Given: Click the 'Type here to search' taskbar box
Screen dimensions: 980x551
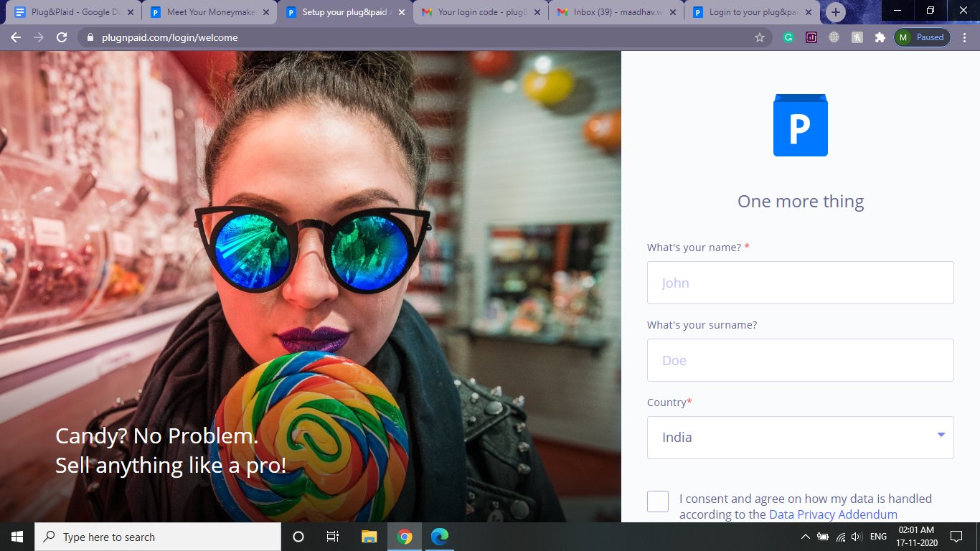Looking at the screenshot, I should (x=158, y=537).
